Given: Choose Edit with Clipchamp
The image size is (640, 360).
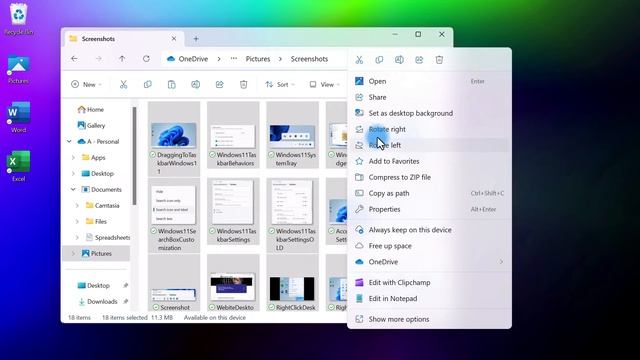Looking at the screenshot, I should pyautogui.click(x=429, y=282).
